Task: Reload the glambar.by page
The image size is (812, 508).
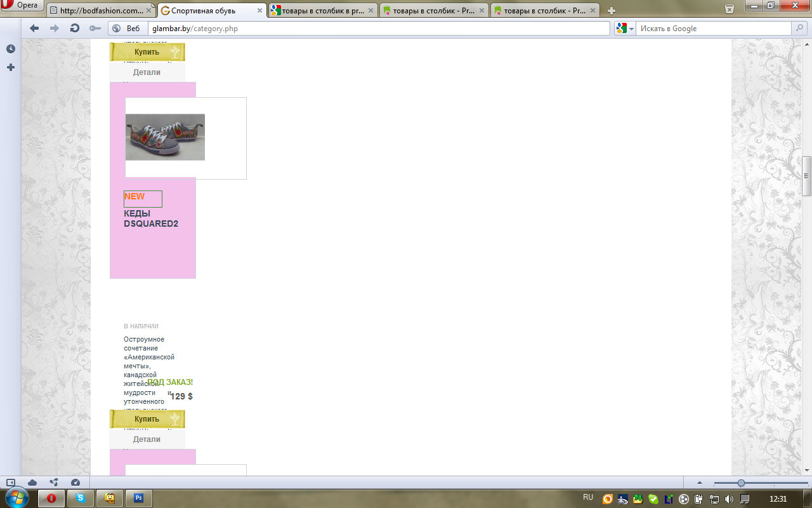Action: 75,29
